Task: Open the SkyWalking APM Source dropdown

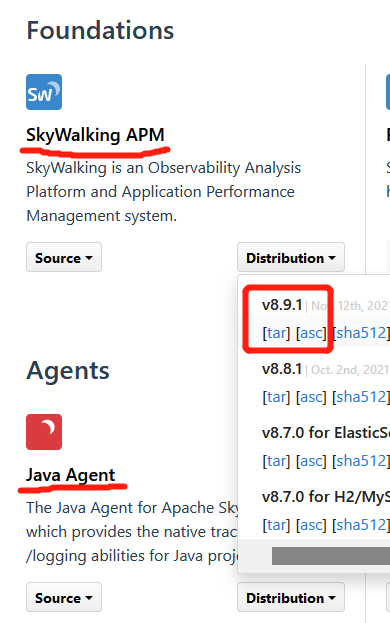Action: tap(64, 257)
